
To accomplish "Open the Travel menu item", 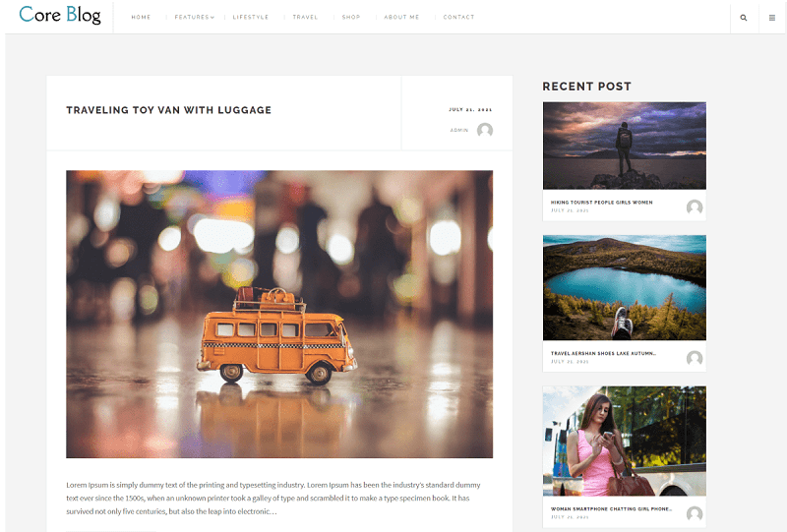I will click(305, 17).
